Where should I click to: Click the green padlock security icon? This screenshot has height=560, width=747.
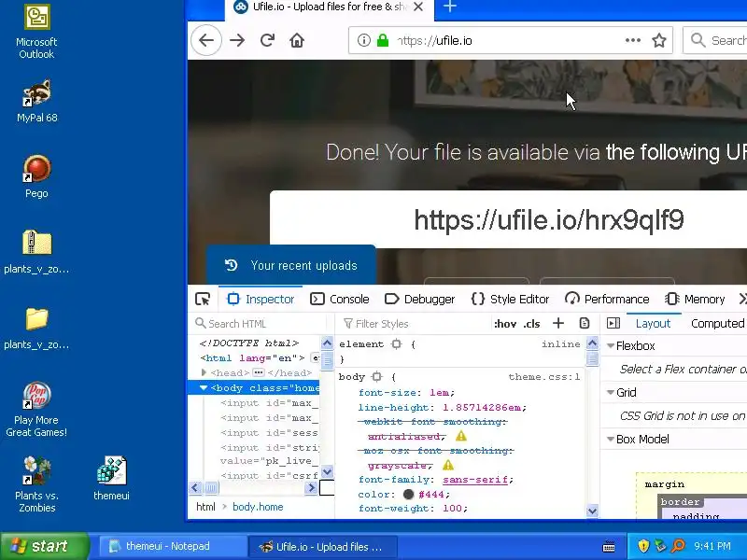[x=383, y=40]
